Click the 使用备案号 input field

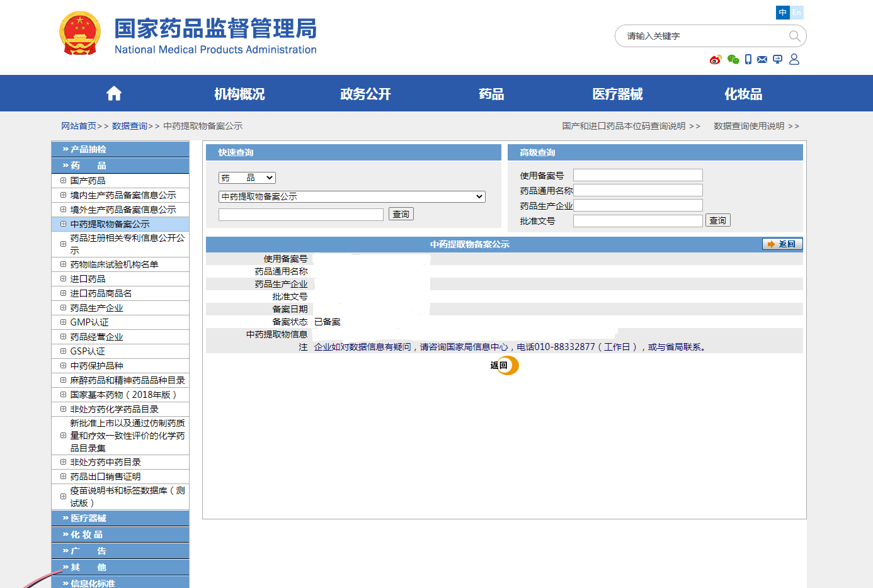[x=638, y=175]
